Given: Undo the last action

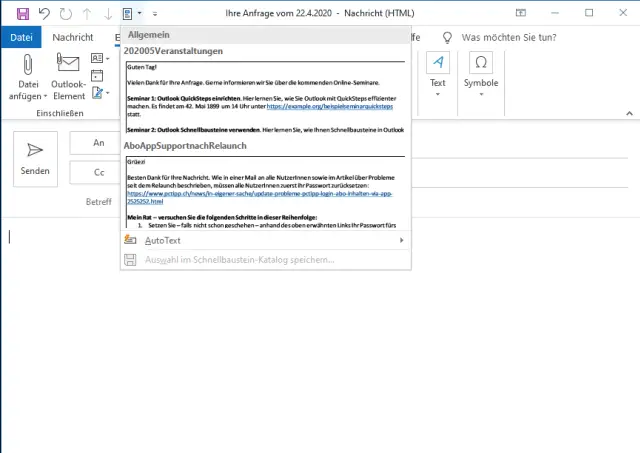Looking at the screenshot, I should 44,13.
